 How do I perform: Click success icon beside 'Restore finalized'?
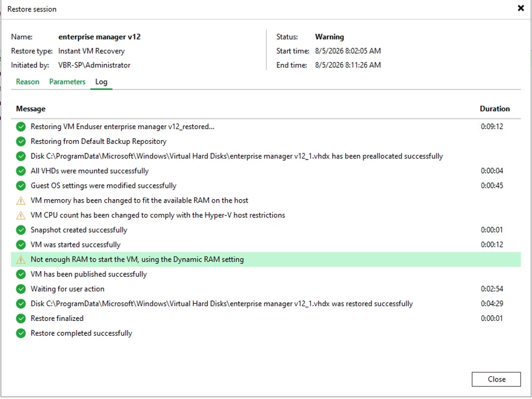[21, 319]
